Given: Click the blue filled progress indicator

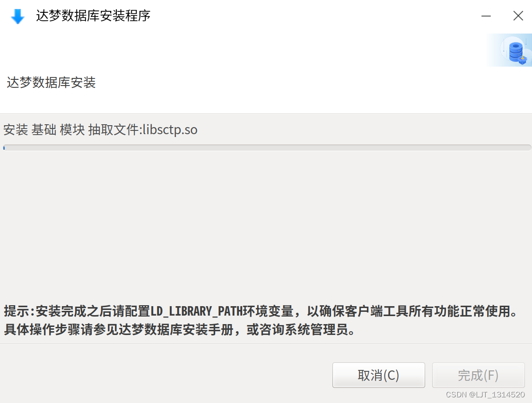Looking at the screenshot, I should coord(4,148).
